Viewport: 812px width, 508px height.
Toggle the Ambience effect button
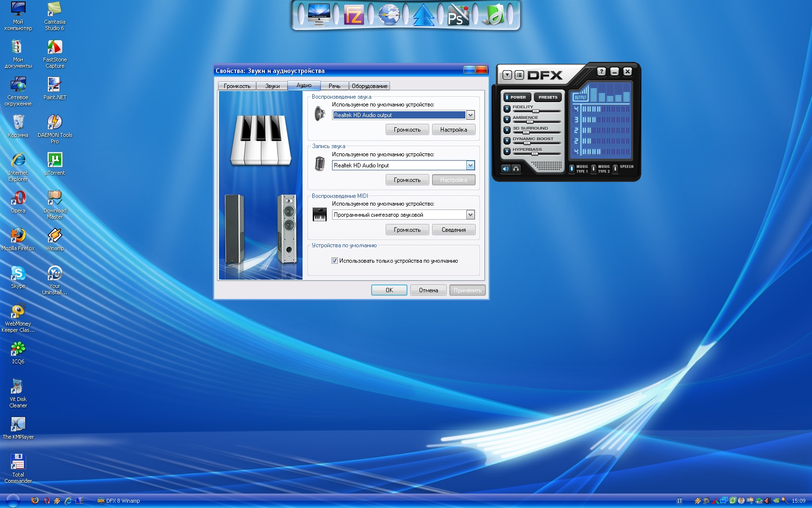(x=507, y=120)
